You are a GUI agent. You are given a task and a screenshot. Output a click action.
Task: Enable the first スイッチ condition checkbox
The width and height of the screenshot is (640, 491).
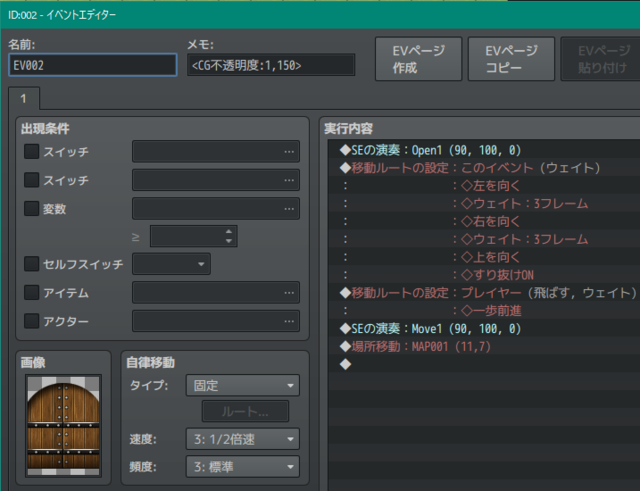(31, 151)
